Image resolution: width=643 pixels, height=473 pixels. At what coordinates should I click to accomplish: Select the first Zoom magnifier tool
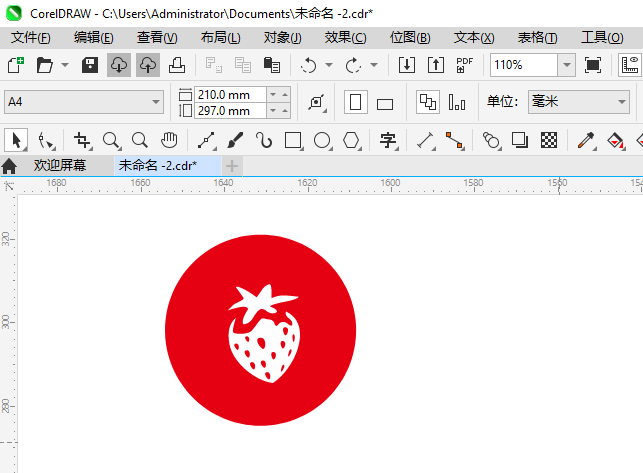pos(112,140)
